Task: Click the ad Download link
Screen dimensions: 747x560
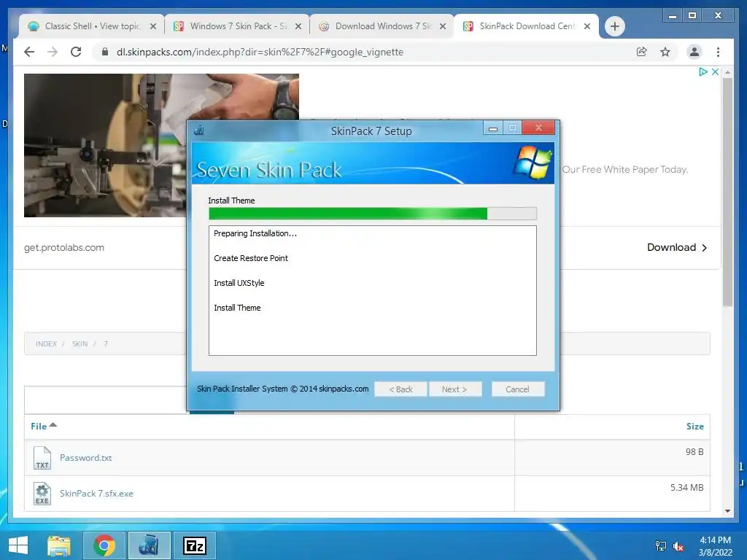Action: (671, 247)
